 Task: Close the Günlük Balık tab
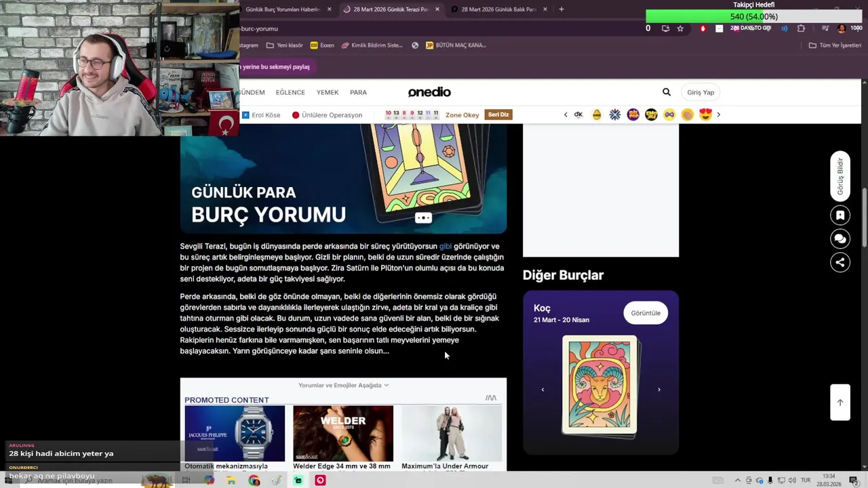(545, 9)
